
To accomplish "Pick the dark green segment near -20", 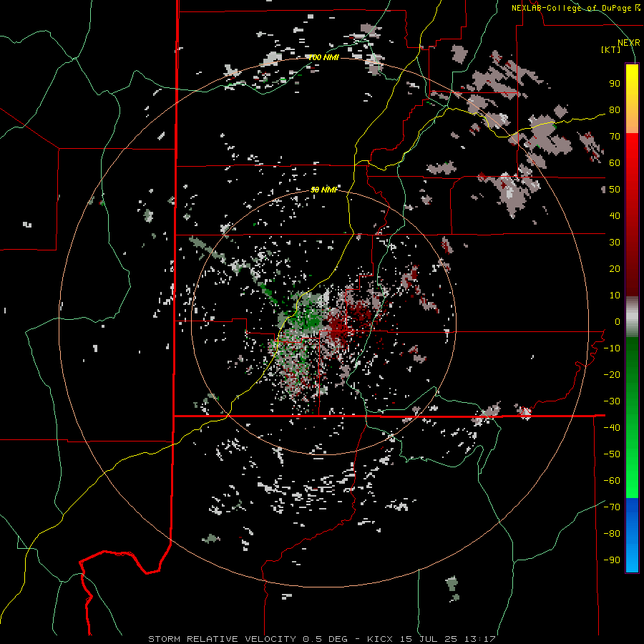I will pos(632,370).
